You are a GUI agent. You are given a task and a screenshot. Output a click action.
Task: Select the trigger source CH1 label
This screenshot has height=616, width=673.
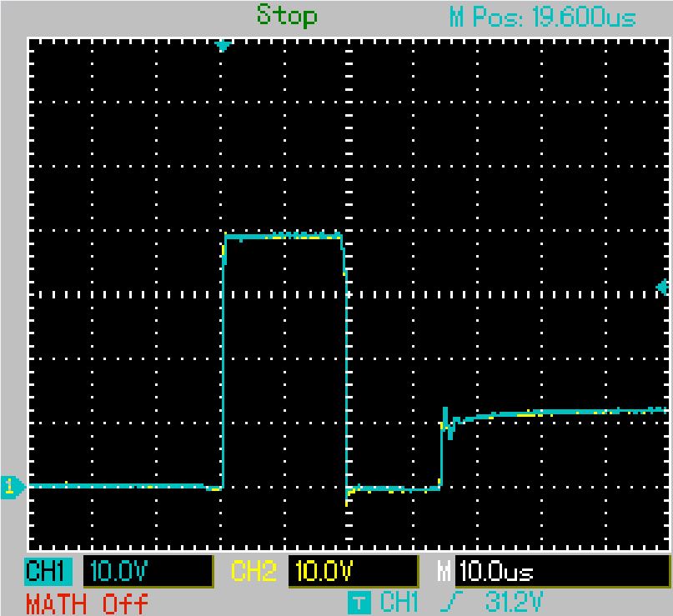tap(399, 602)
